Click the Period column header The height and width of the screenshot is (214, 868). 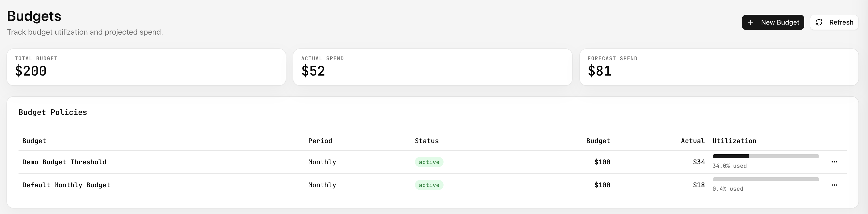click(320, 141)
